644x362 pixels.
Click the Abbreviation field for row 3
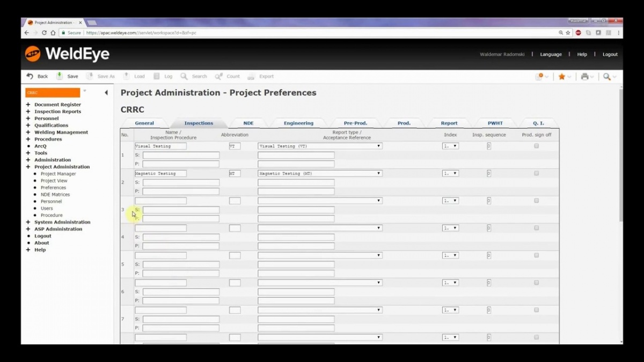click(235, 201)
